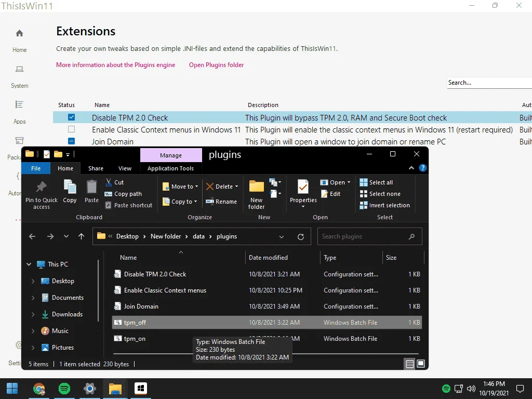The image size is (532, 399).
Task: Click the Manage contextual tab
Action: coord(171,155)
